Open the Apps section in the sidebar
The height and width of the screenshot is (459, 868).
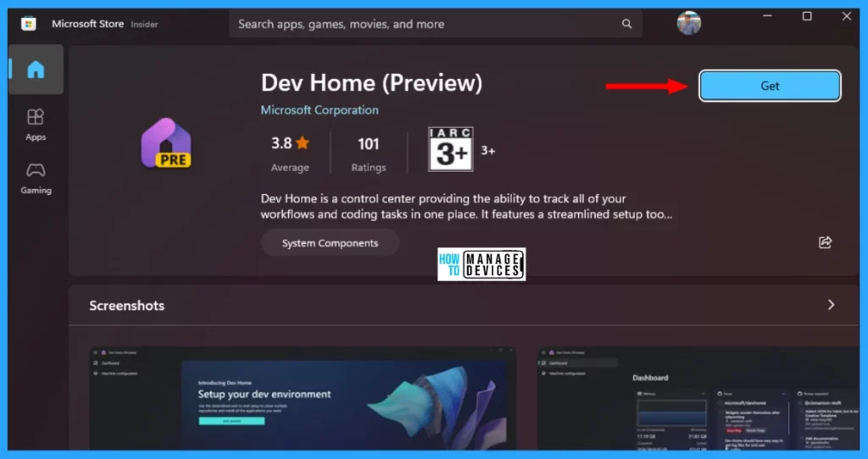click(x=36, y=124)
